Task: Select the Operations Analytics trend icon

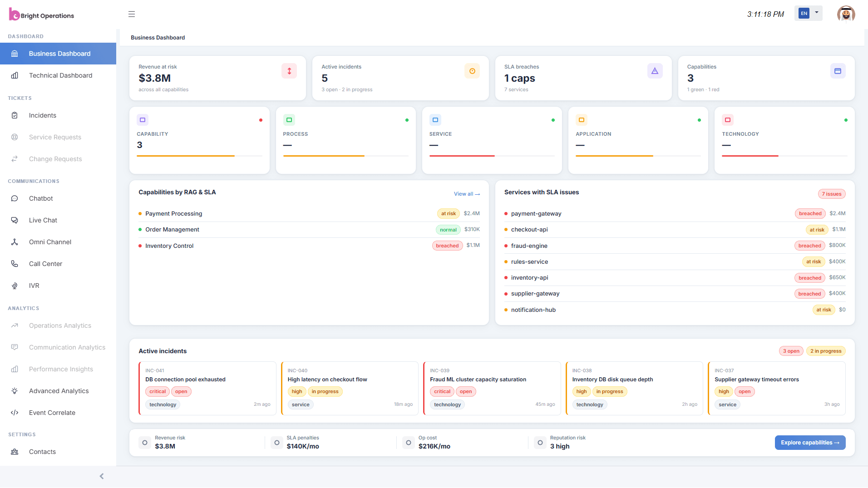Action: tap(15, 325)
